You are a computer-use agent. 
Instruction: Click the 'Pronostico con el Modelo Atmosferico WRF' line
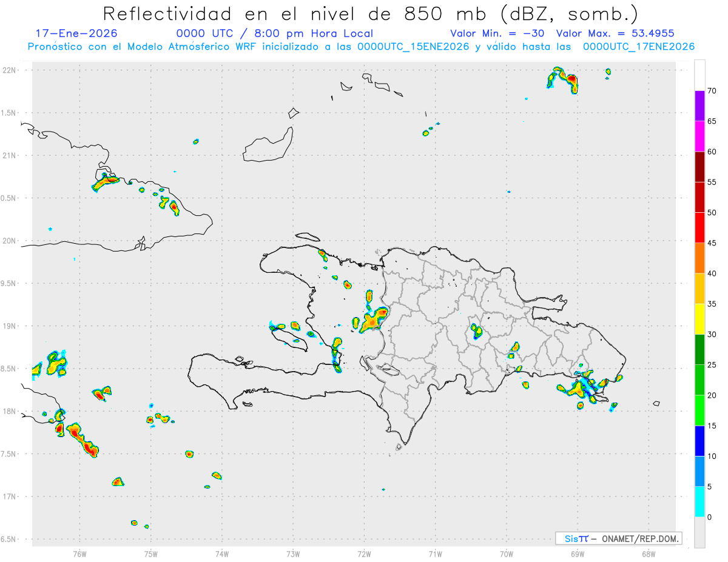pyautogui.click(x=361, y=47)
